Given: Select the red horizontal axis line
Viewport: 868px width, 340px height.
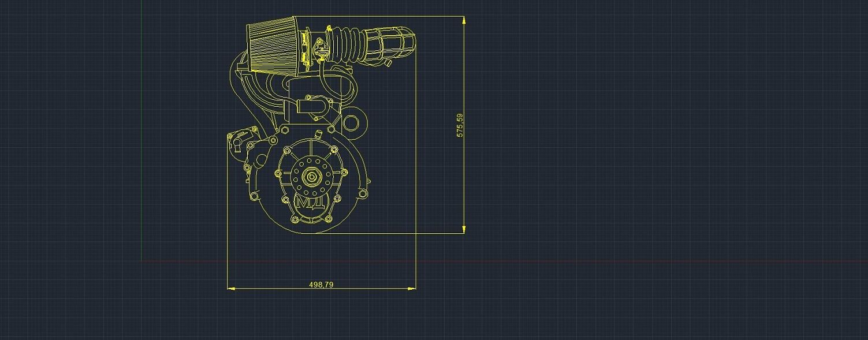Looking at the screenshot, I should coord(578,261).
